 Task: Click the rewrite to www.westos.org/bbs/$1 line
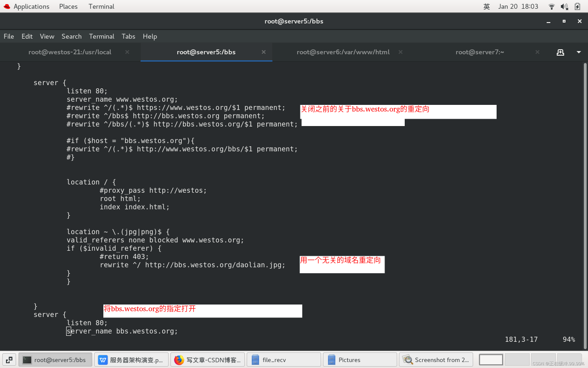click(x=182, y=149)
